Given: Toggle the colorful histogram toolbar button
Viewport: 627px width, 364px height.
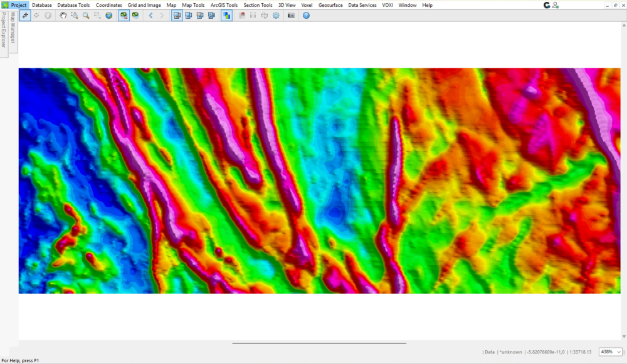Looking at the screenshot, I should (226, 15).
